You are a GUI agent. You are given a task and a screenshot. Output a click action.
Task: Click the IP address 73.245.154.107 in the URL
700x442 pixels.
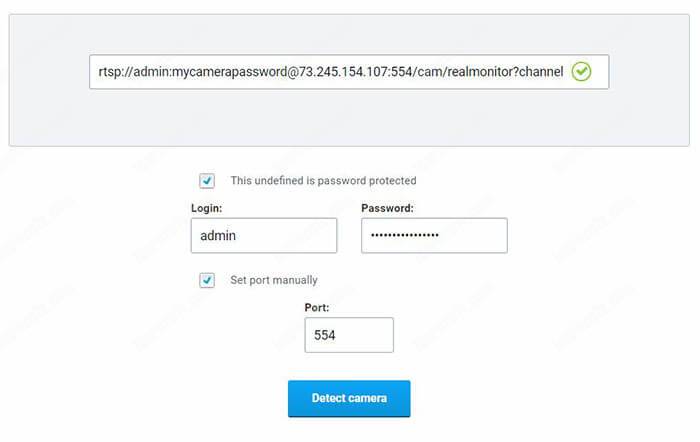point(347,72)
